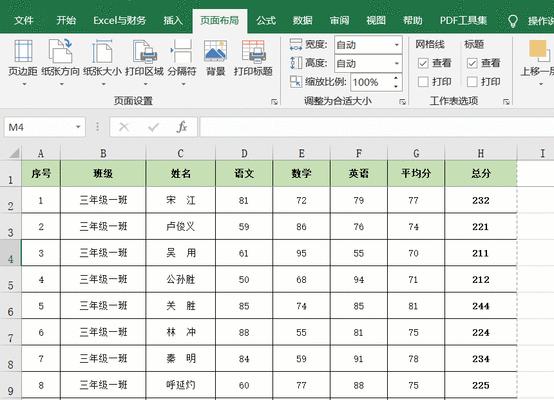Click the 缩放比例 scale icon
This screenshot has width=554, height=400.
296,82
